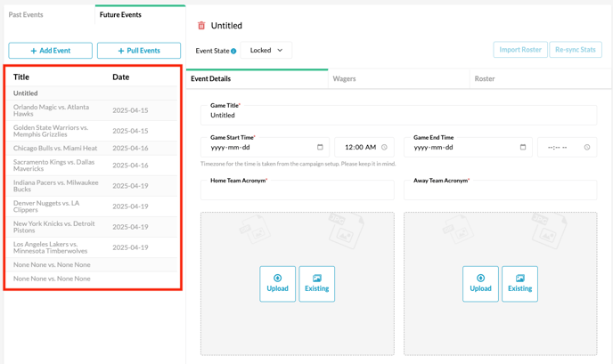Click Upload in the right image area
The height and width of the screenshot is (364, 613).
click(x=480, y=284)
